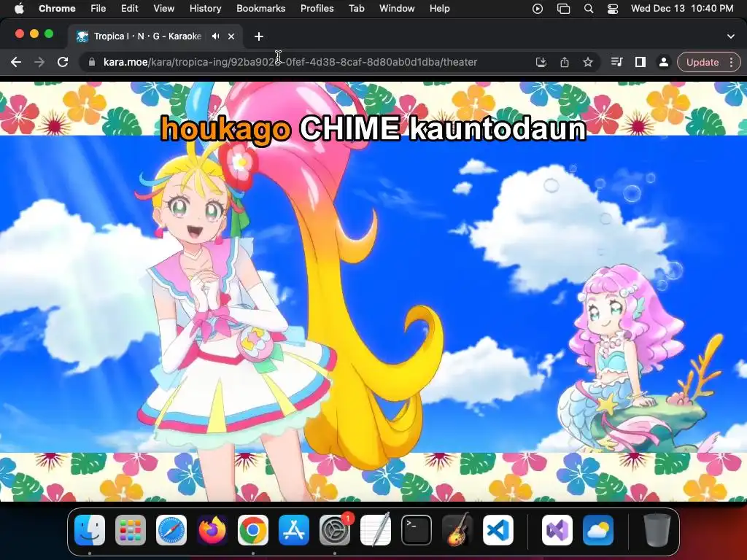Open Spotlight search

(589, 9)
